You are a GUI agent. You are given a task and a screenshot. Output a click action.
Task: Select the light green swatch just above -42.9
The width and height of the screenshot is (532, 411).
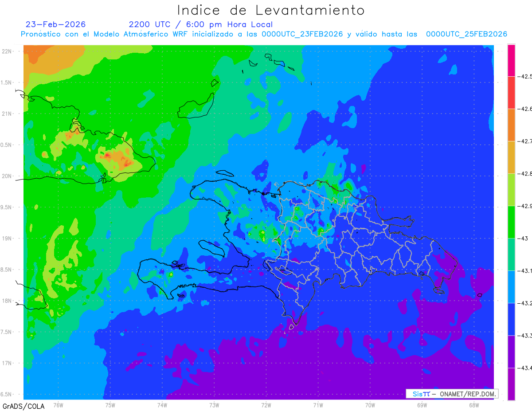511,189
